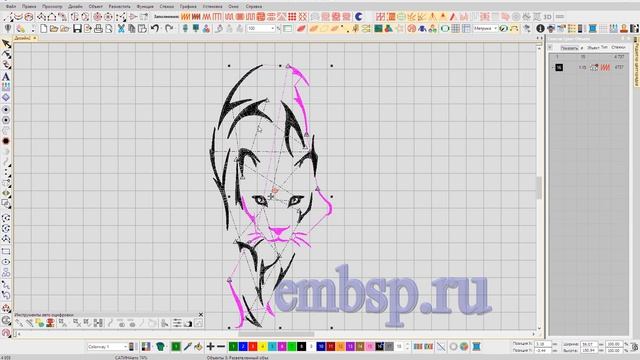Pick magenta color swatch 6

point(282,347)
